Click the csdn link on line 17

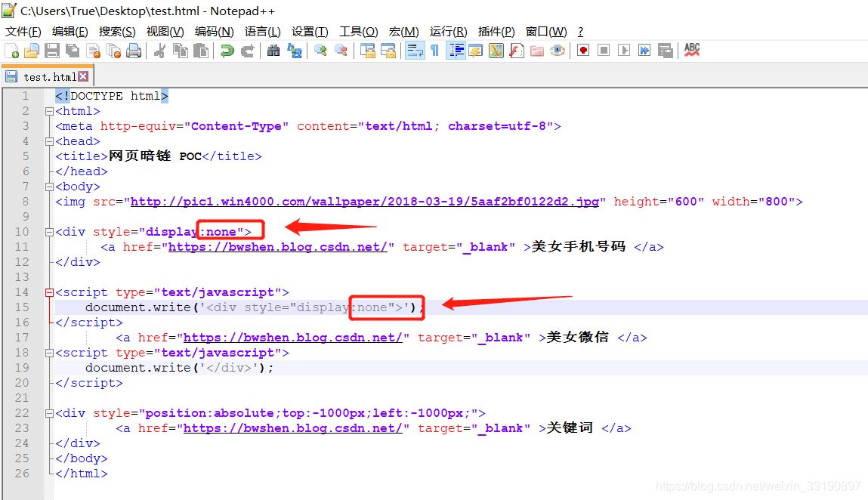coord(292,338)
